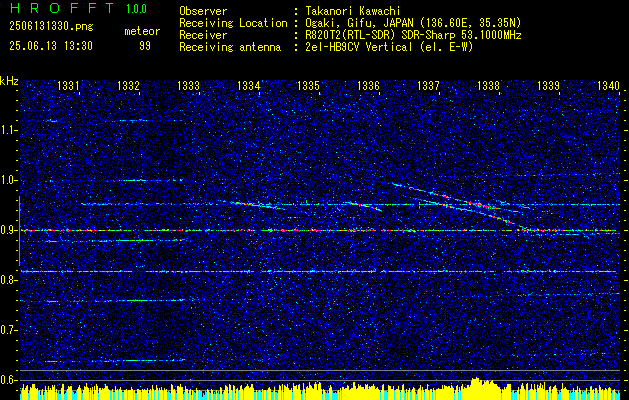Screen dimensions: 629x400
Task: Click the 1339 time marker
Action: pyautogui.click(x=549, y=85)
